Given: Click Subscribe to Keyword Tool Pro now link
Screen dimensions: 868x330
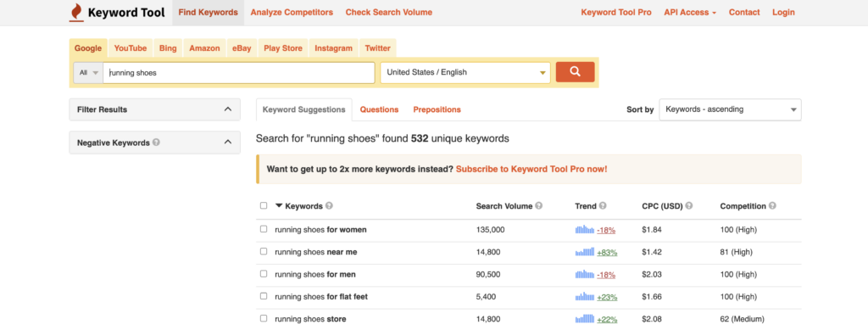Looking at the screenshot, I should point(531,169).
